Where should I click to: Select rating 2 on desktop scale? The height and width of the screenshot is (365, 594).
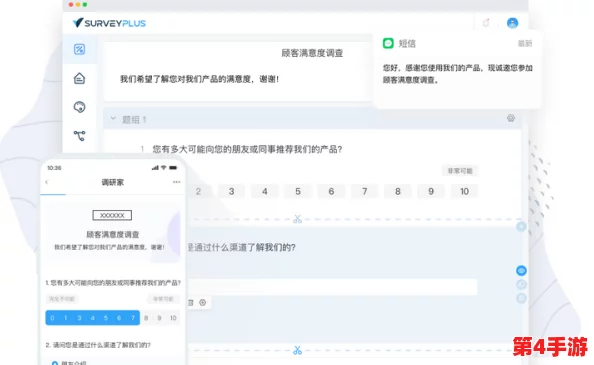(198, 192)
